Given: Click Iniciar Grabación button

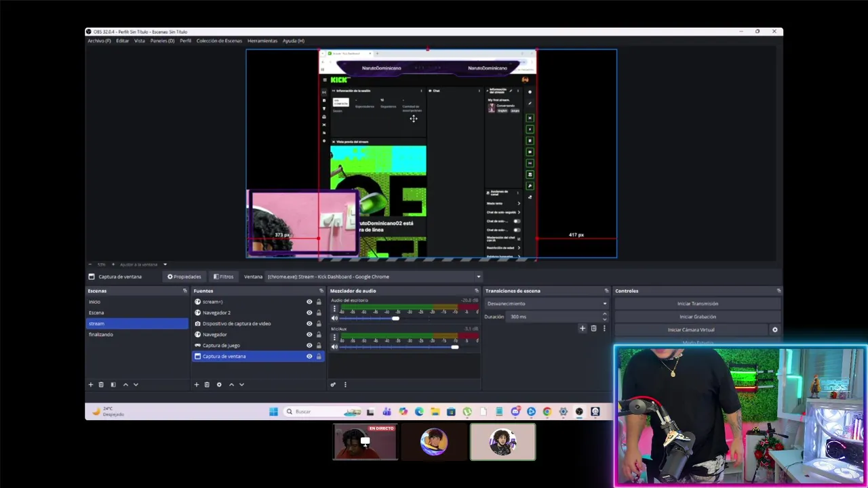Looking at the screenshot, I should click(x=697, y=317).
